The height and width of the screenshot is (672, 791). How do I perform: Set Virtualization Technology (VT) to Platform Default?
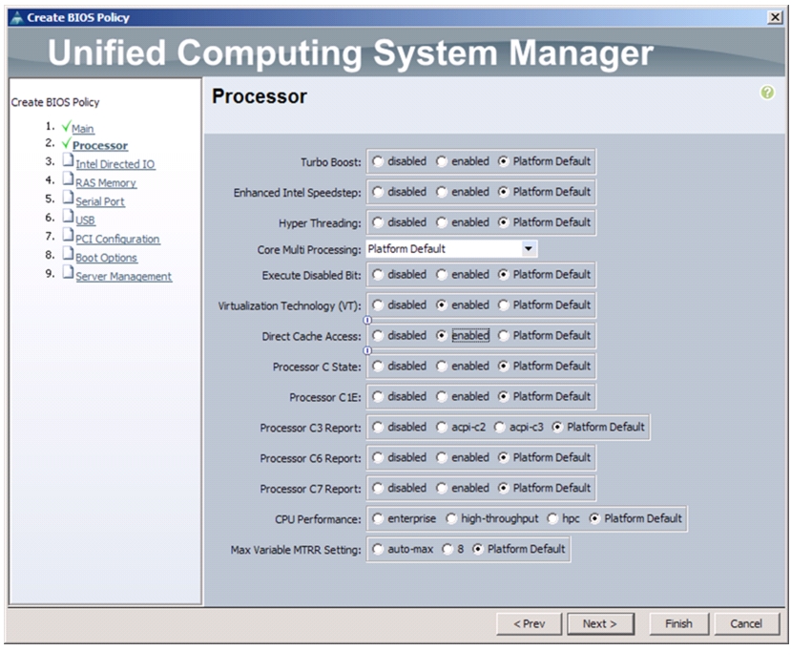pos(504,305)
